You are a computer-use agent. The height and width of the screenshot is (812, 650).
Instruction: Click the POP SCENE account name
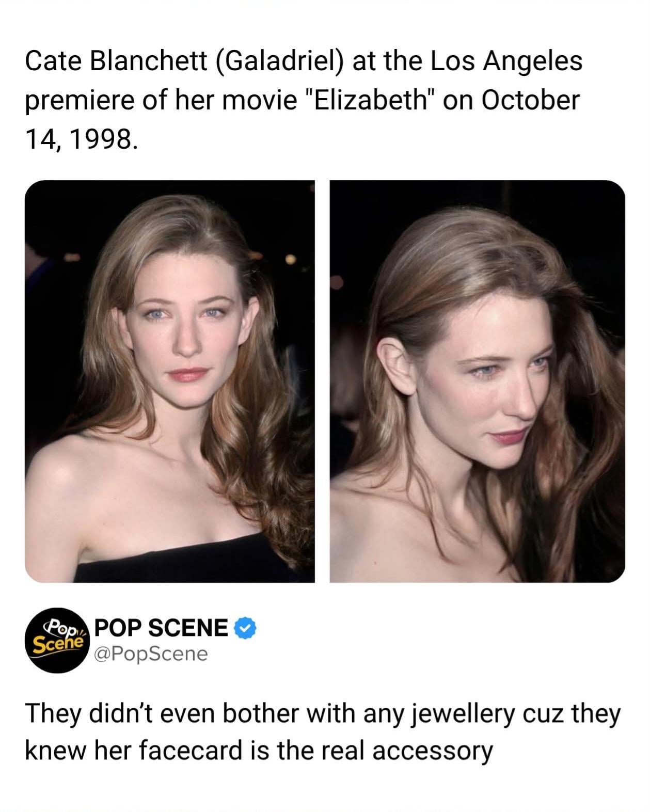pyautogui.click(x=162, y=628)
